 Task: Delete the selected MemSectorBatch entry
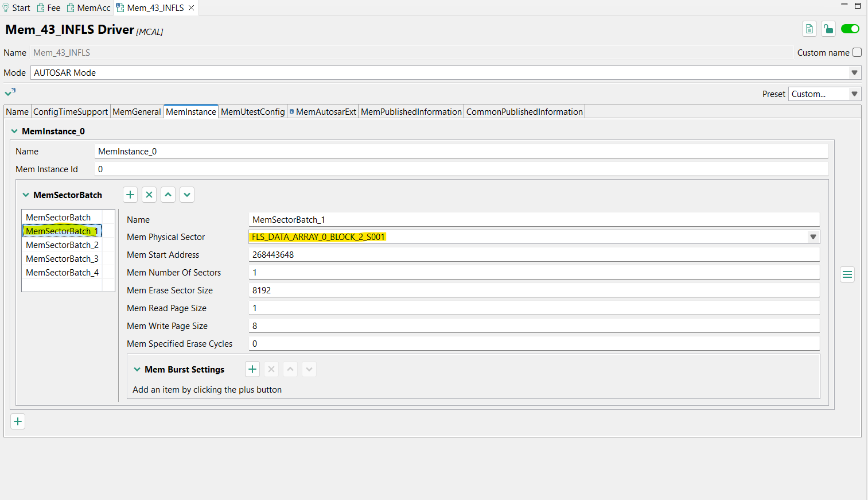pos(149,195)
